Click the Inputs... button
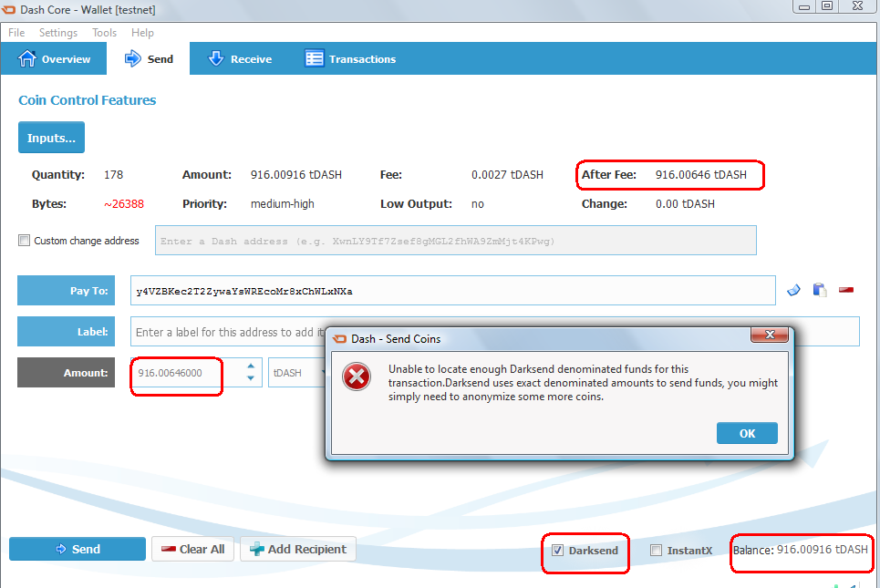The width and height of the screenshot is (880, 588). pyautogui.click(x=52, y=138)
